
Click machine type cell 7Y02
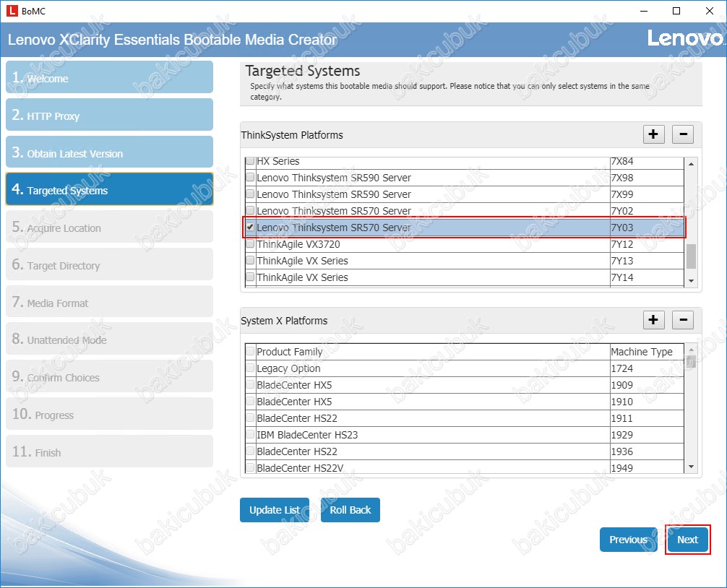tap(647, 211)
